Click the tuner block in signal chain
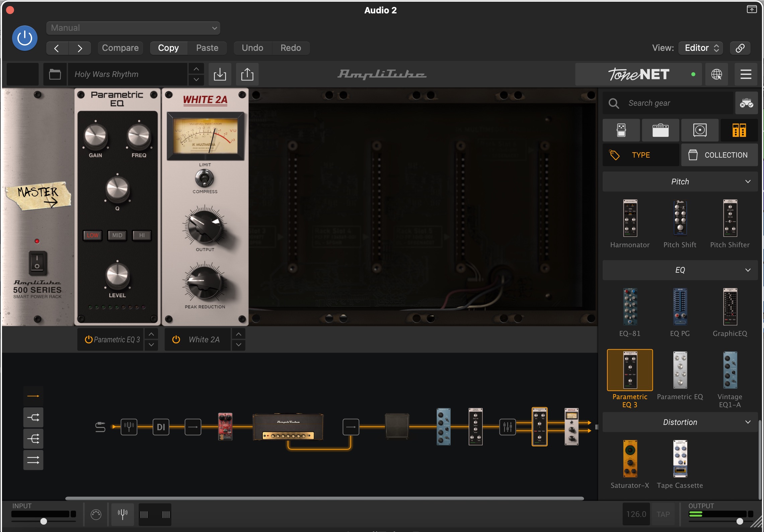 click(x=129, y=427)
